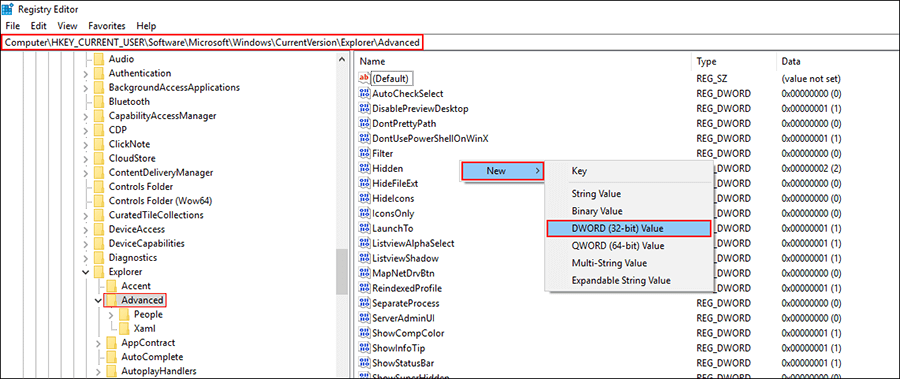Click the HideIcons value icon
The image size is (900, 379).
(364, 198)
